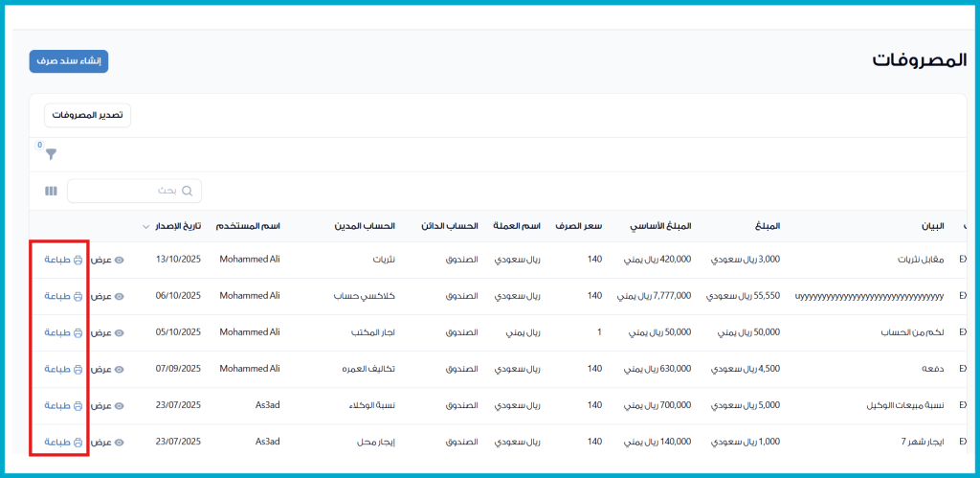Open the filter funnel icon
This screenshot has height=478, width=980.
pyautogui.click(x=52, y=154)
